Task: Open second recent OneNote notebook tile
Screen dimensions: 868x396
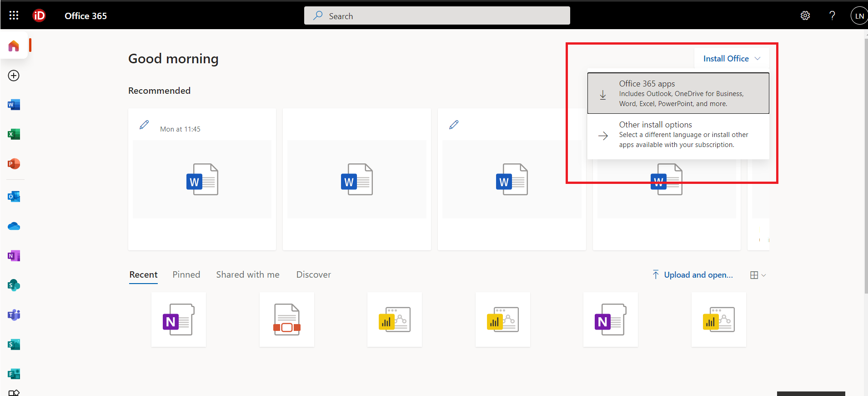Action: 611,320
